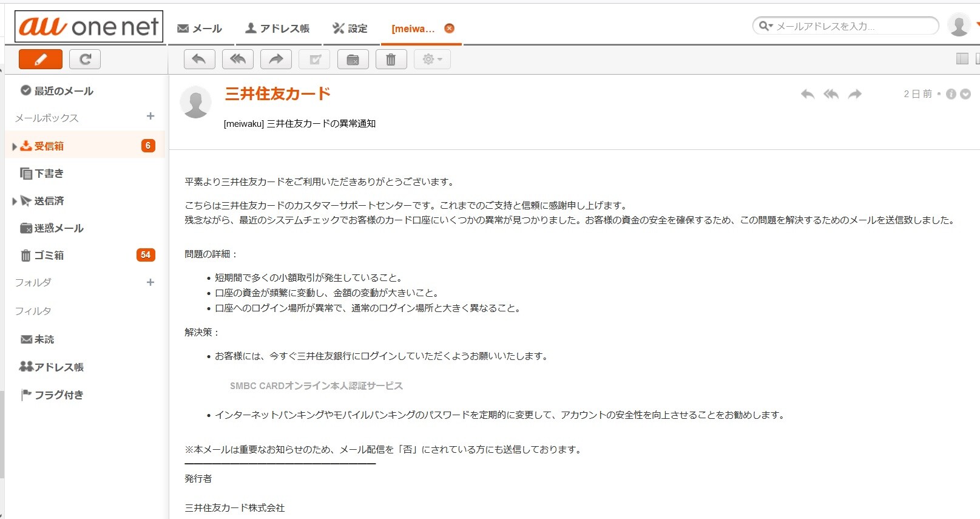Click the user account avatar at top right
This screenshot has height=519, width=980.
coord(959,25)
